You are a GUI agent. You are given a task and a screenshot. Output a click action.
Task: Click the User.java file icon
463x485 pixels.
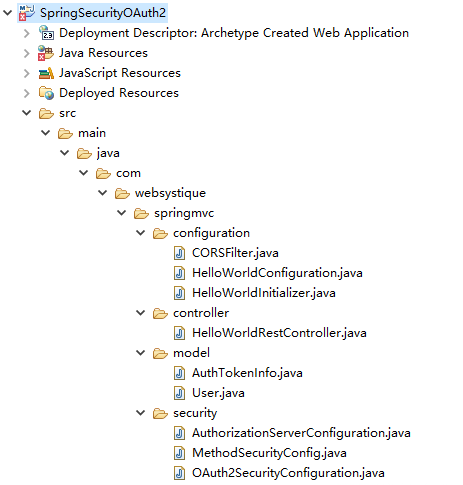coord(179,393)
